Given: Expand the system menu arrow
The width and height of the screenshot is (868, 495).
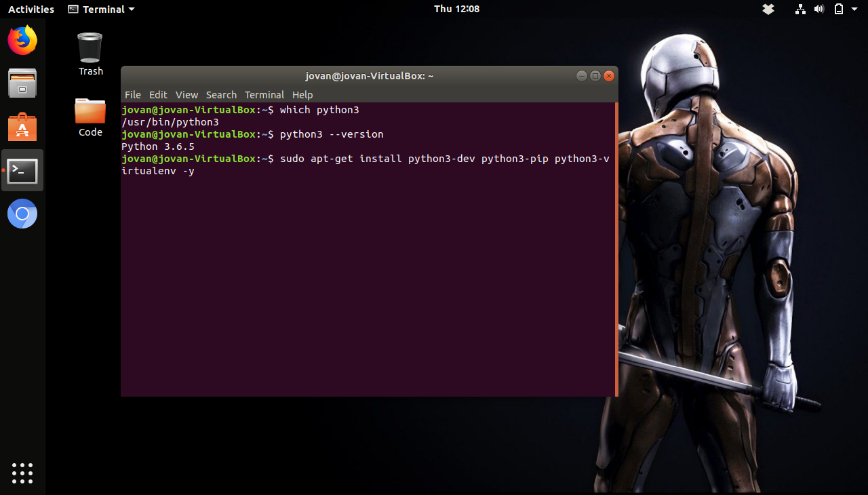Looking at the screenshot, I should coord(854,9).
